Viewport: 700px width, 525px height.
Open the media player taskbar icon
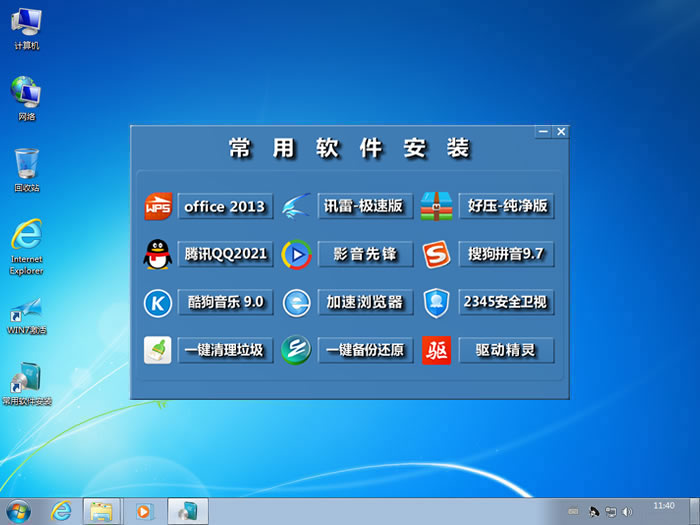click(144, 512)
